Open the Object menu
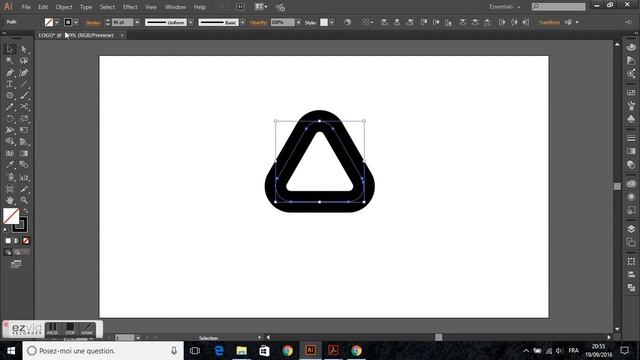 64,7
